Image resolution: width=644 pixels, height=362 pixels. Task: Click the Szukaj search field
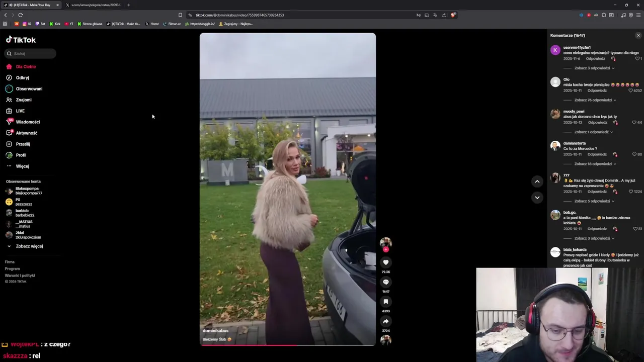tap(31, 53)
